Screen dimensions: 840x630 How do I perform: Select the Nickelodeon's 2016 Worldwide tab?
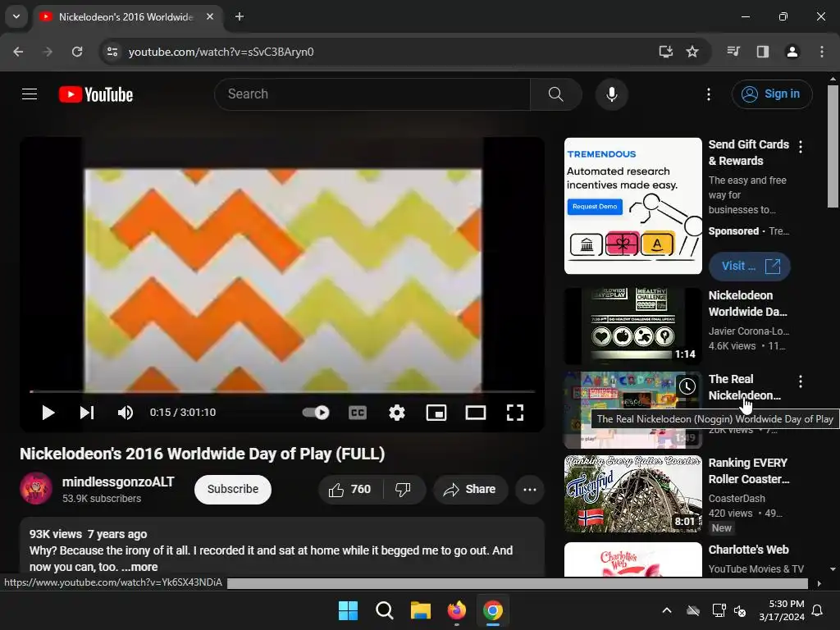pyautogui.click(x=126, y=16)
